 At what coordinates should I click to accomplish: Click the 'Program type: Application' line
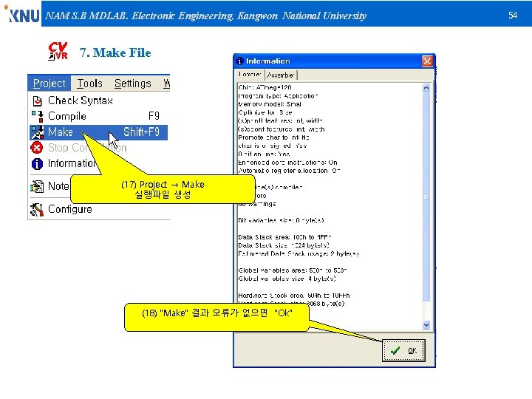[x=278, y=96]
